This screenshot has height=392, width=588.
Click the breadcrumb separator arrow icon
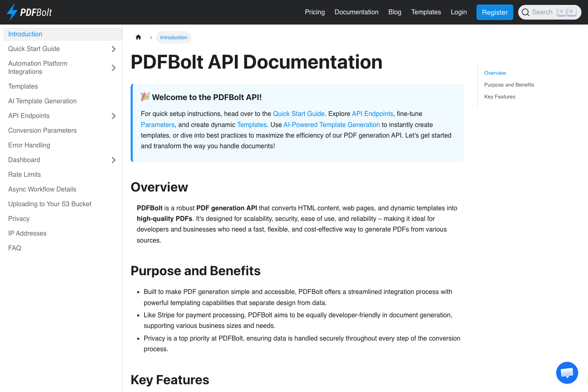point(151,37)
